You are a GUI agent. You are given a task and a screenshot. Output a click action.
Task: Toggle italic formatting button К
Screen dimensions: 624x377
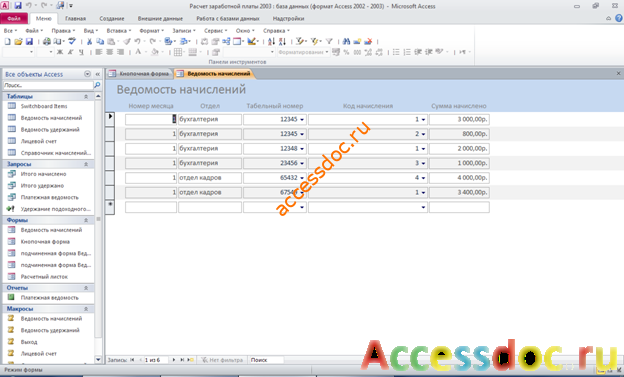70,52
